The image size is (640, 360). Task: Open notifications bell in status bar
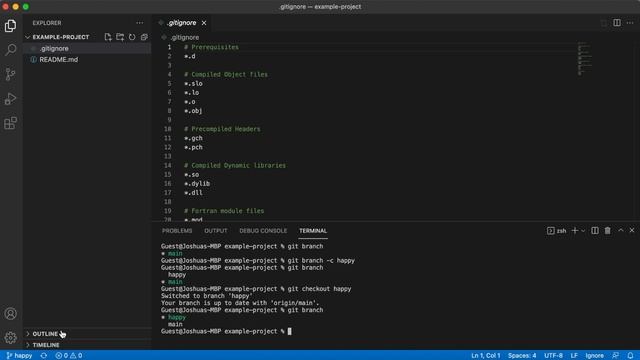click(631, 356)
